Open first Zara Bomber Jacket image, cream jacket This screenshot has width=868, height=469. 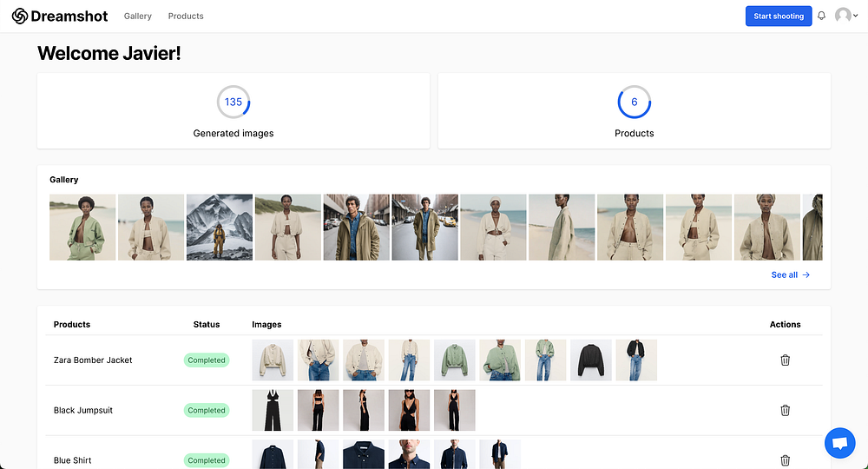[x=273, y=360]
